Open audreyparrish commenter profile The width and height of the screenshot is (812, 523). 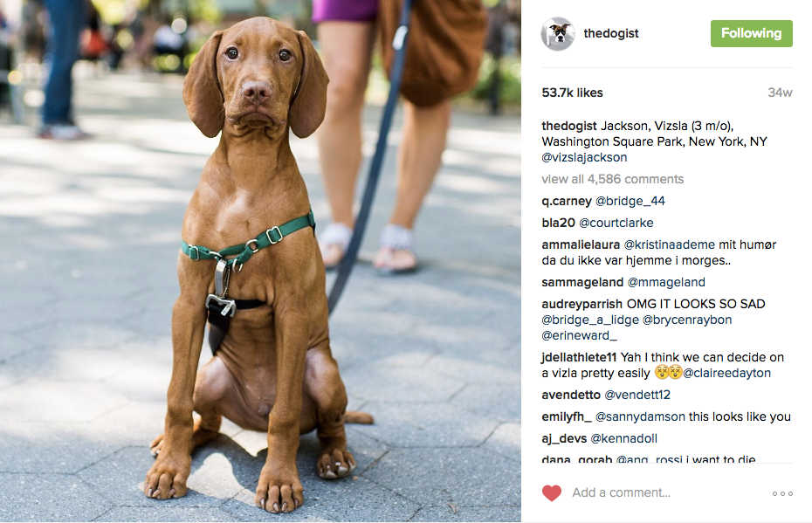tap(582, 304)
